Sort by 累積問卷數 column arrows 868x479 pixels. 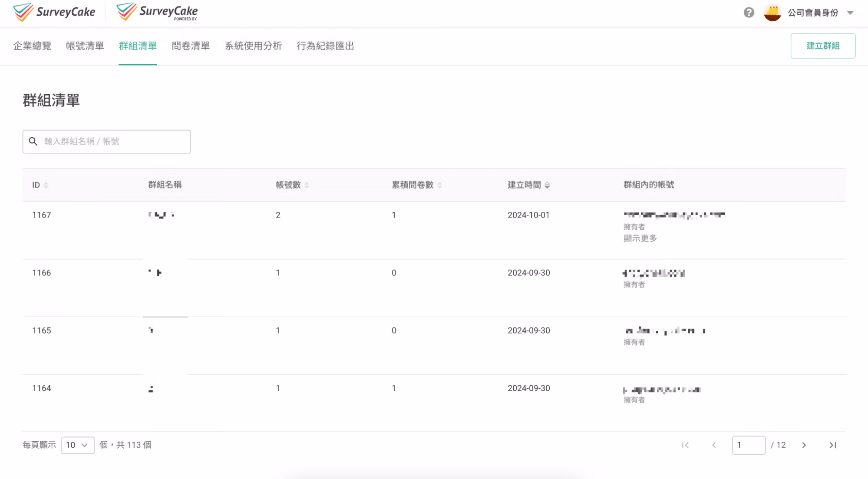point(439,185)
